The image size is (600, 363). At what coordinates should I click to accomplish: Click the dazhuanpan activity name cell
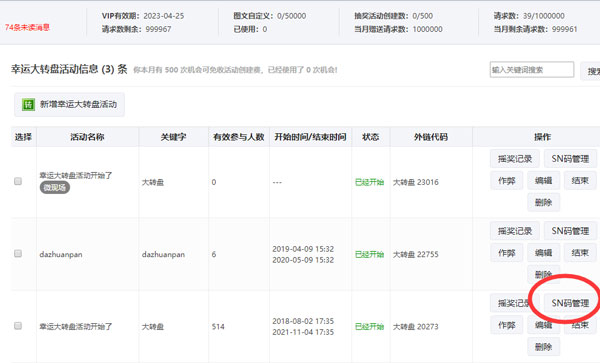click(x=61, y=254)
